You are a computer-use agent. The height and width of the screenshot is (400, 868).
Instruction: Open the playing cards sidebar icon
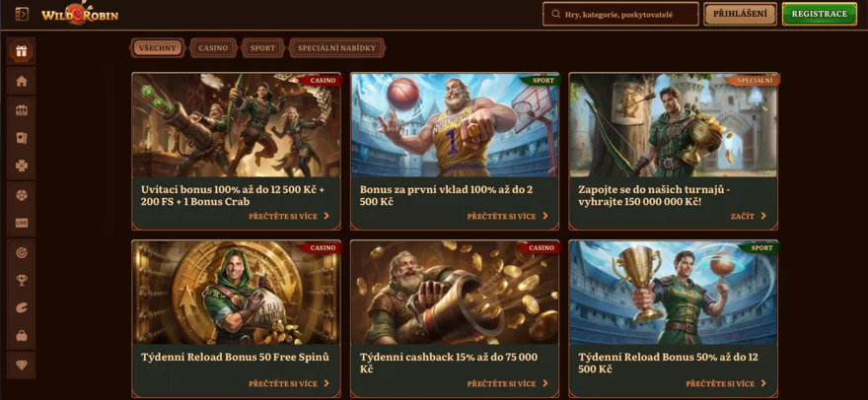click(x=22, y=138)
